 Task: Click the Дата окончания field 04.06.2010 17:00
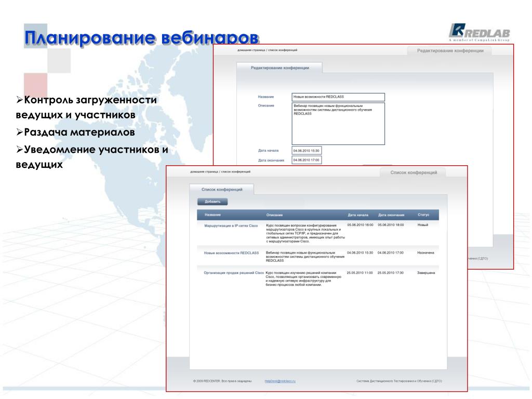tap(307, 160)
